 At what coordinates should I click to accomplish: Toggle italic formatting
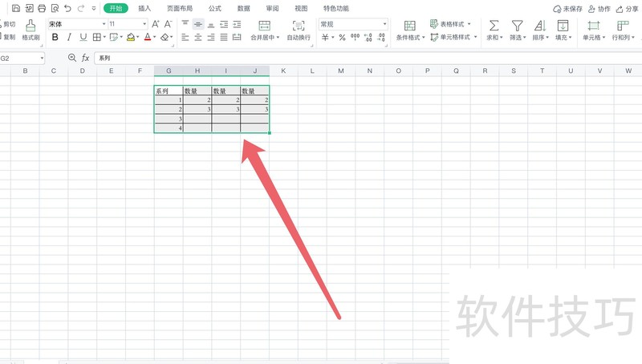(69, 37)
